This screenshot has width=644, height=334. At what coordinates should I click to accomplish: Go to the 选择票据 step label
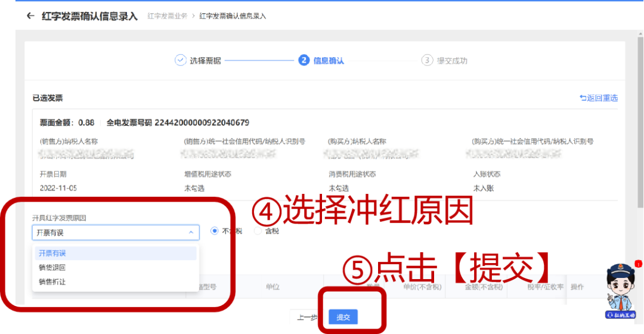(x=205, y=60)
